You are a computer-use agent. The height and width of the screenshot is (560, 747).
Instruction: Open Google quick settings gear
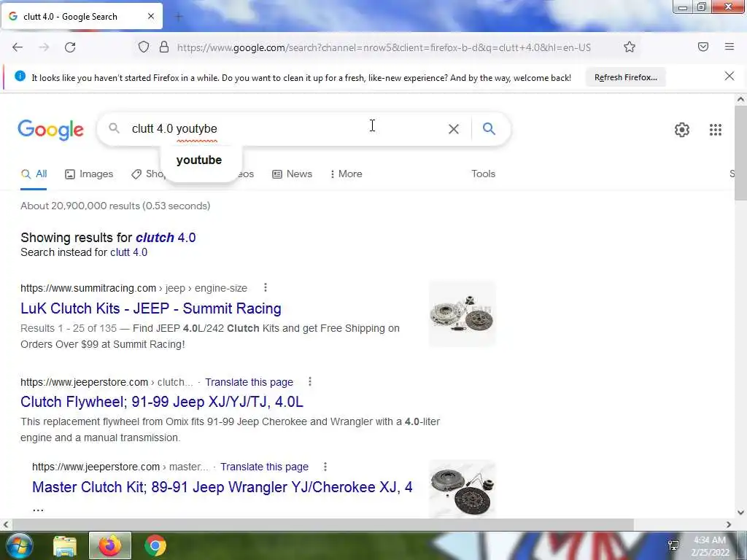pyautogui.click(x=682, y=130)
